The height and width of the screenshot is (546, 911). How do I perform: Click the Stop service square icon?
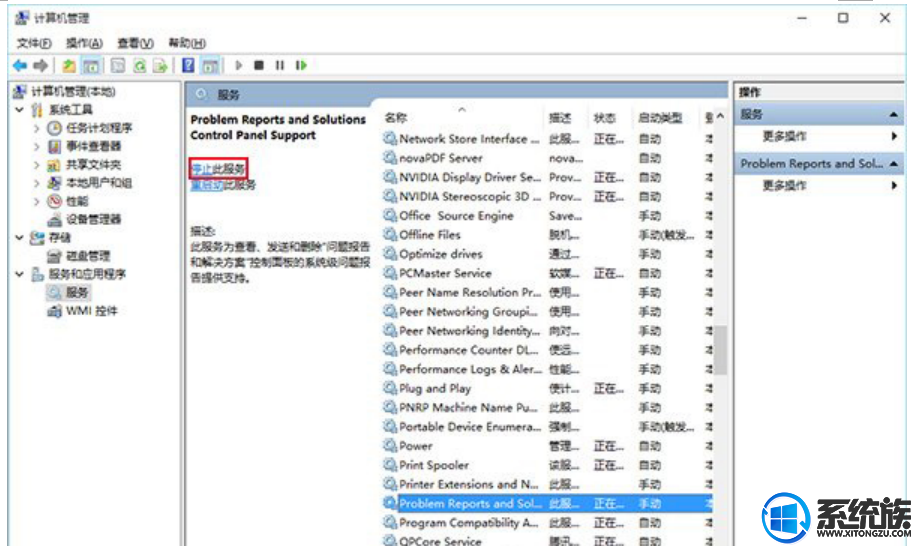[259, 65]
